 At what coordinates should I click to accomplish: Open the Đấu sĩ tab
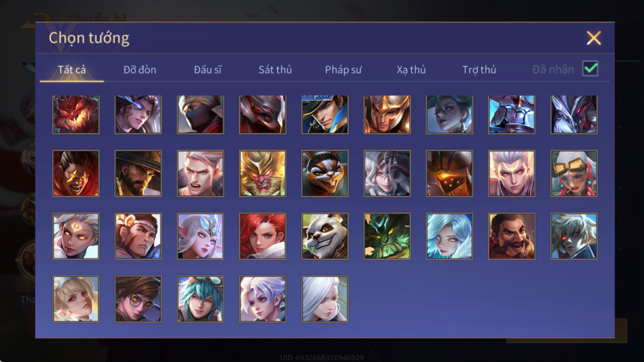click(x=207, y=70)
